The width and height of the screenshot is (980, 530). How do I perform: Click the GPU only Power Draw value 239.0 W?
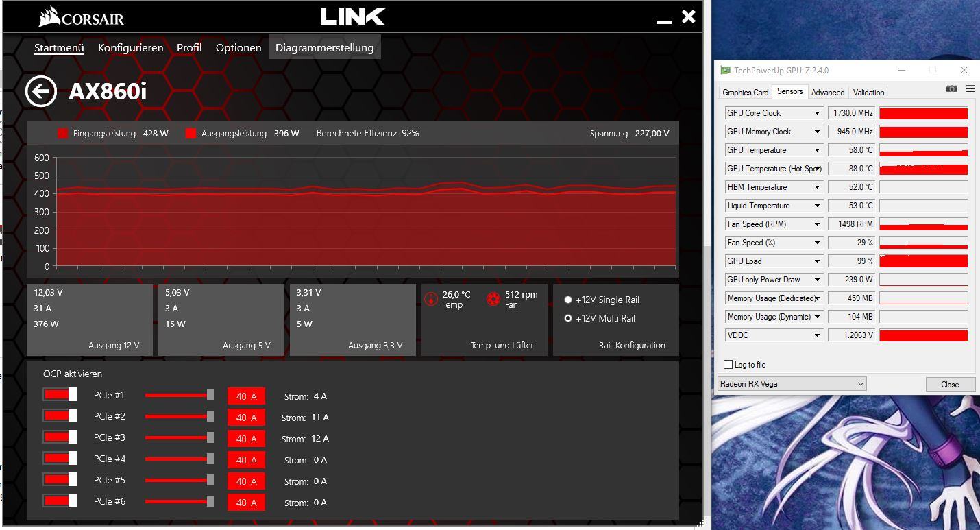tap(852, 280)
